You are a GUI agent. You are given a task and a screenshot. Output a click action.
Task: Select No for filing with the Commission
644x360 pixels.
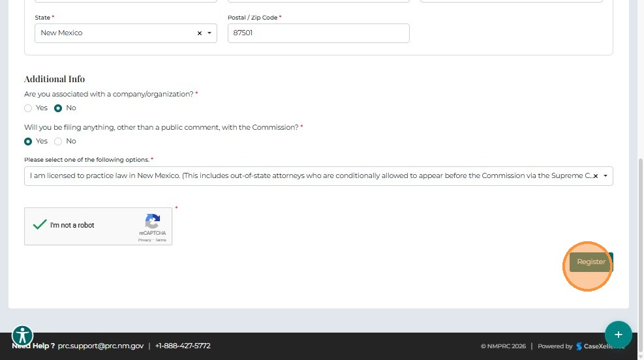[58, 142]
